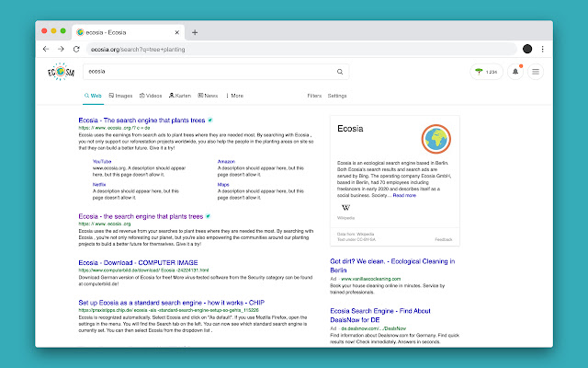588x368 pixels.
Task: Click the Read more link
Action: pyautogui.click(x=404, y=196)
